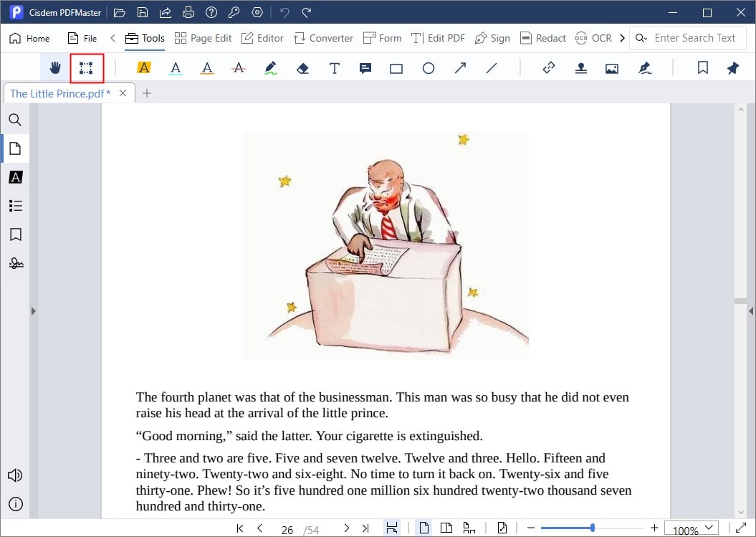Select the Hand pan tool
This screenshot has height=537, width=756.
click(55, 68)
